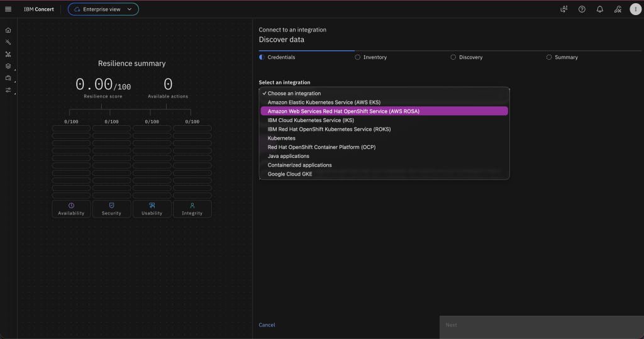Click the Credentials step

pos(277,57)
